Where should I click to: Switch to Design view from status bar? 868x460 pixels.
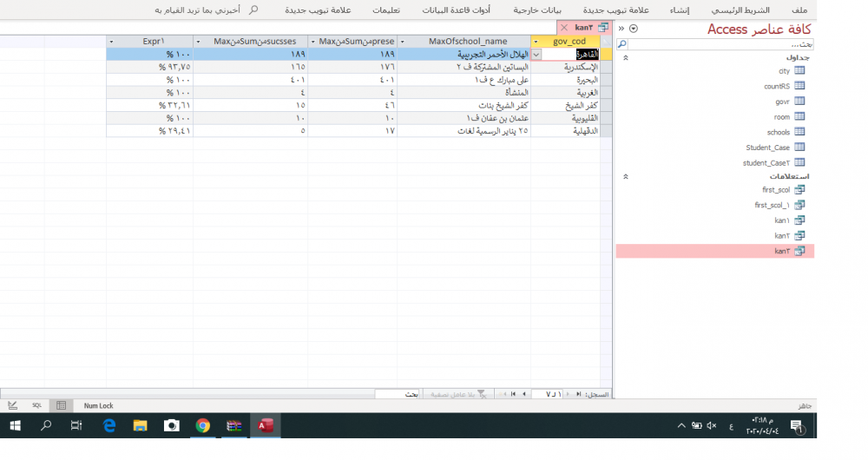point(12,405)
